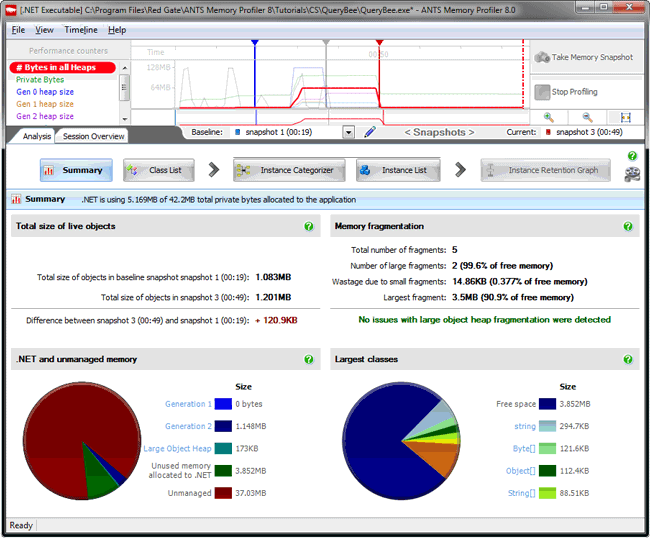Click the Large Object Heap link

pos(178,448)
